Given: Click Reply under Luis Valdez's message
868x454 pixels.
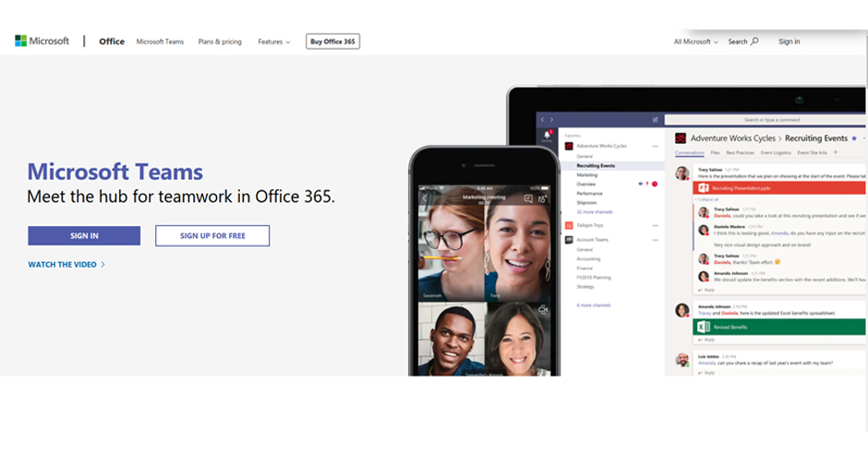Looking at the screenshot, I should (x=706, y=374).
